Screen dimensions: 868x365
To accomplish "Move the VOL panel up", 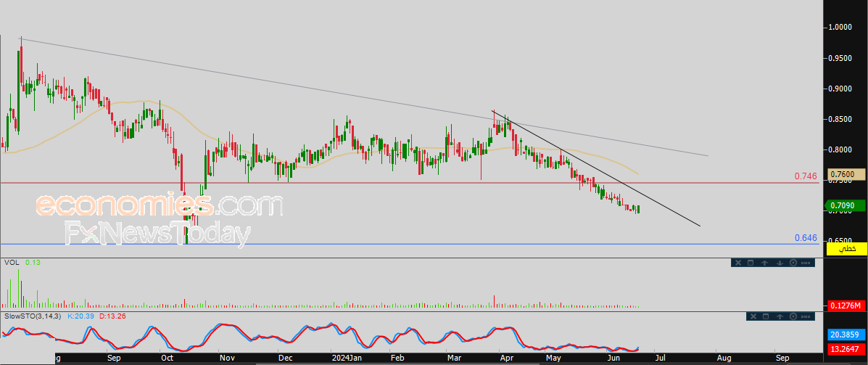I will point(764,263).
